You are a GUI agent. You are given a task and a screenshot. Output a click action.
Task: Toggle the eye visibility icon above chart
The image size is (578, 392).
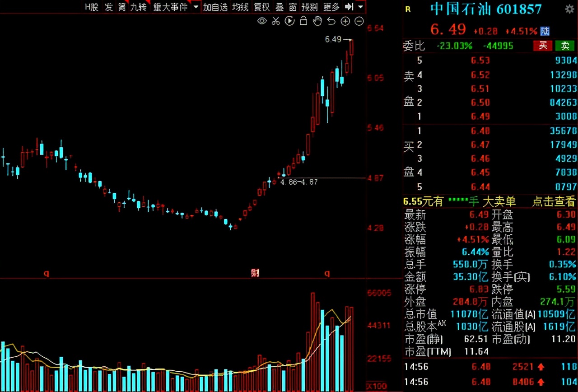click(x=262, y=21)
